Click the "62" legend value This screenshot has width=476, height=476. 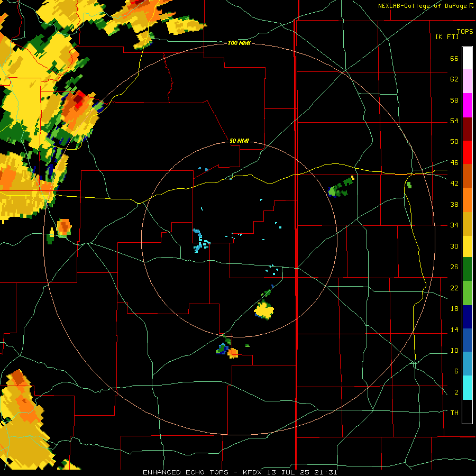pos(454,79)
